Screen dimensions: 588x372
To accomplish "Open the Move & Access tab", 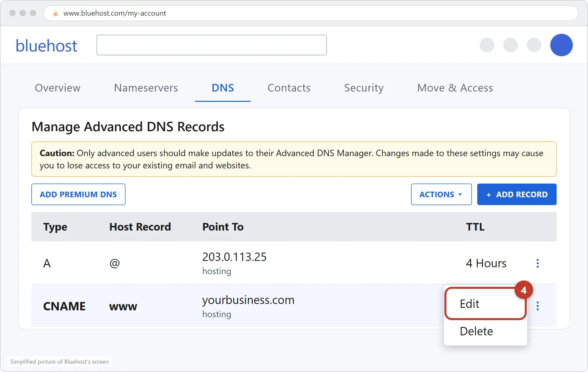I will 455,88.
